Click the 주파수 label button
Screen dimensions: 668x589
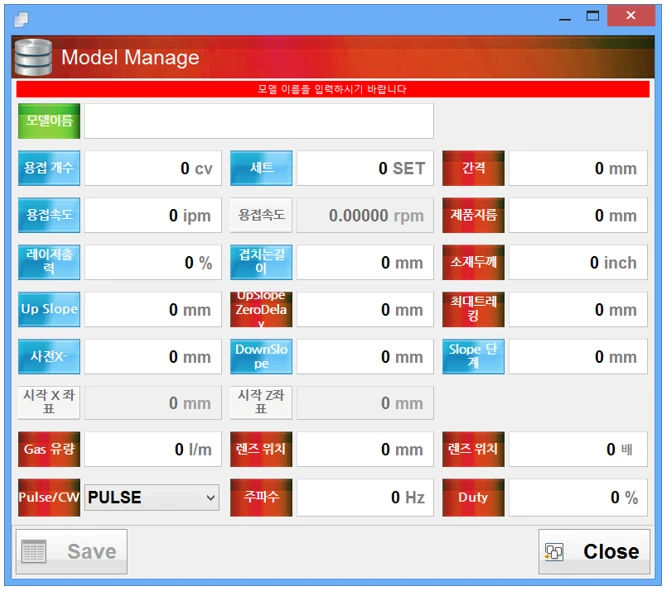(261, 497)
